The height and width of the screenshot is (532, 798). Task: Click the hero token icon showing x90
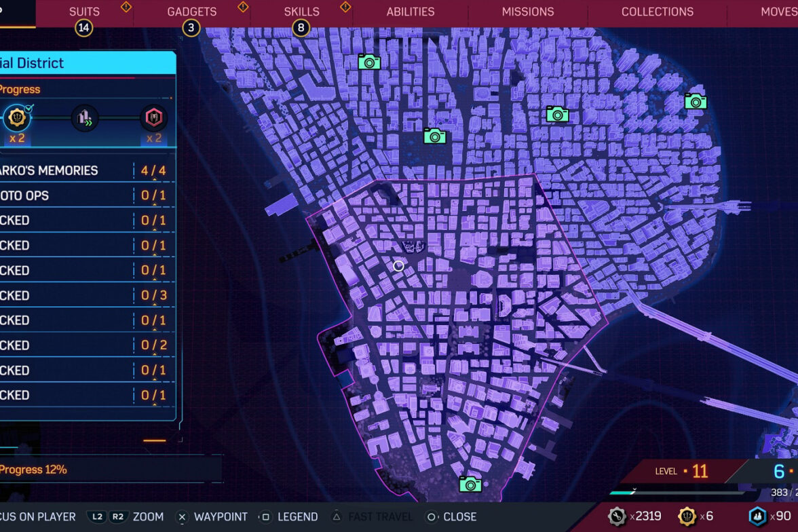click(x=757, y=516)
